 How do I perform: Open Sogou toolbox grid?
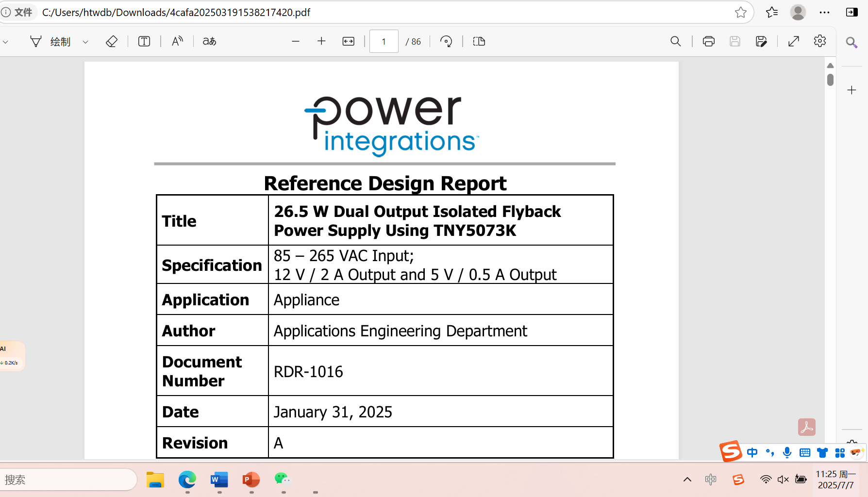[x=840, y=453]
